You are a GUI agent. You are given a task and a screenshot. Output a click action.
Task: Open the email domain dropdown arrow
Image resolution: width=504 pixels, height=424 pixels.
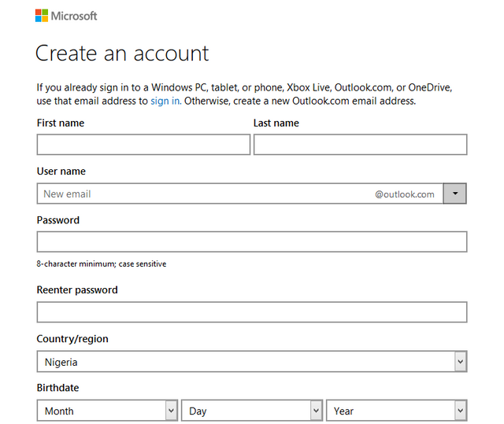455,194
